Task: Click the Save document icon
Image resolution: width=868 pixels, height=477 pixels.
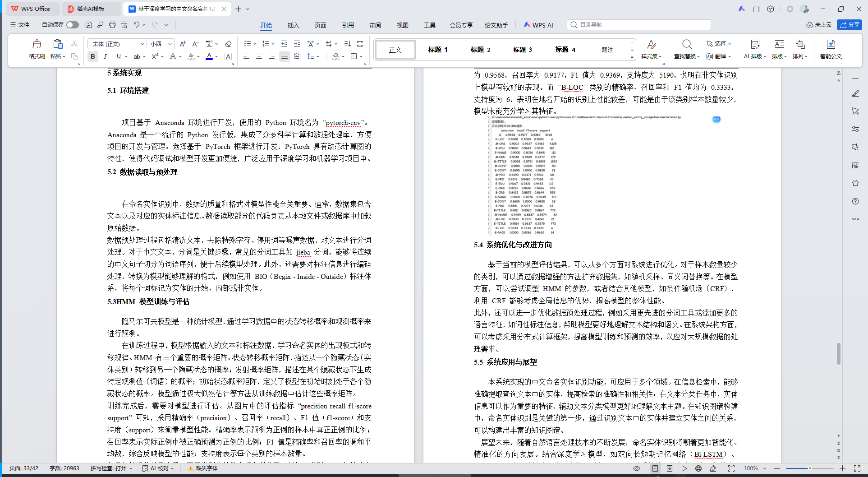Action: (89, 25)
